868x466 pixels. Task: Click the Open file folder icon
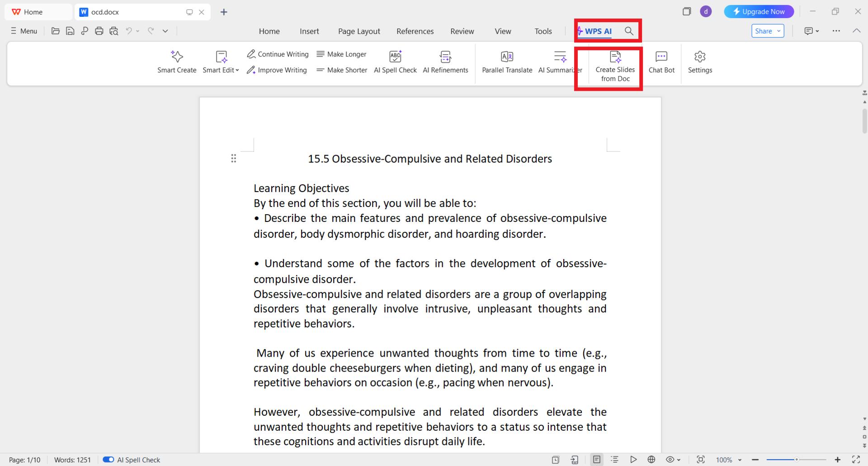click(x=56, y=31)
